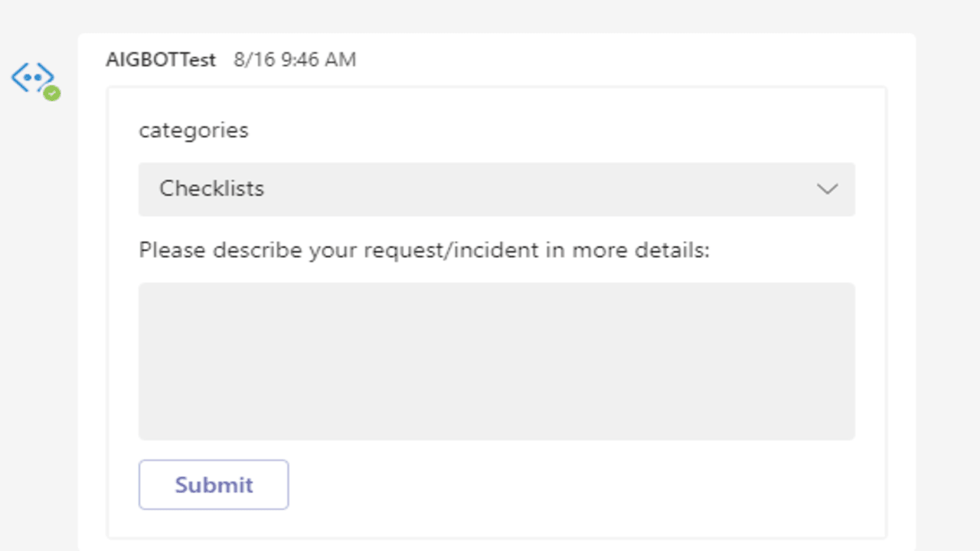Click the 8/16 9:46 AM timestamp

[x=295, y=60]
